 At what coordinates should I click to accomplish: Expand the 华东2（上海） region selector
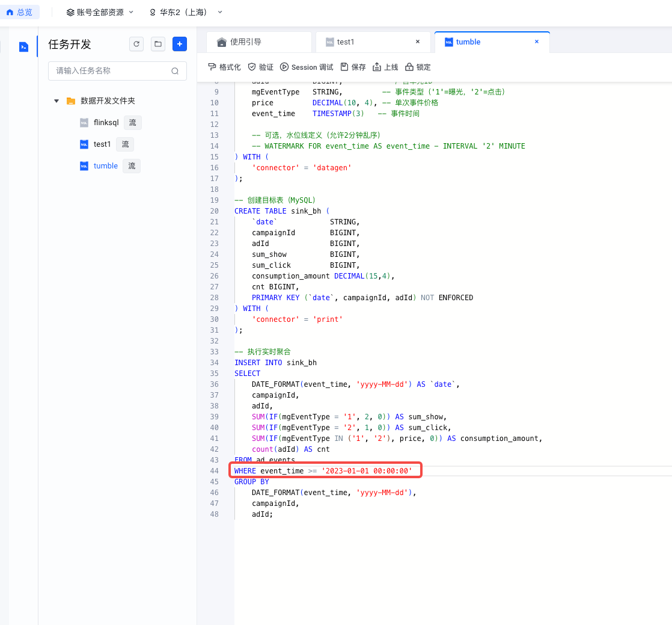point(186,12)
